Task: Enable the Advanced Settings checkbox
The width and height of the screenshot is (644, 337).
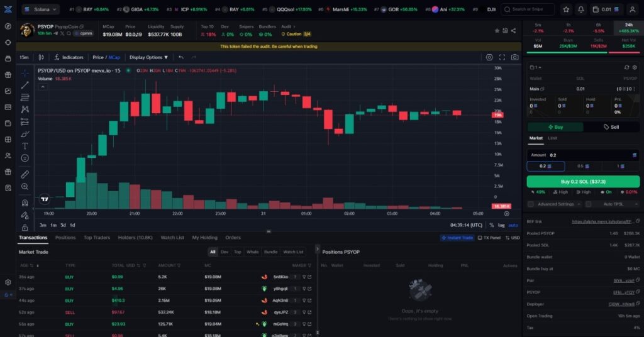Action: 531,204
